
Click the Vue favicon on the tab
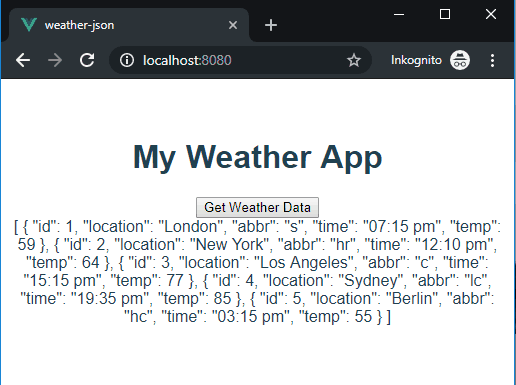pos(29,25)
